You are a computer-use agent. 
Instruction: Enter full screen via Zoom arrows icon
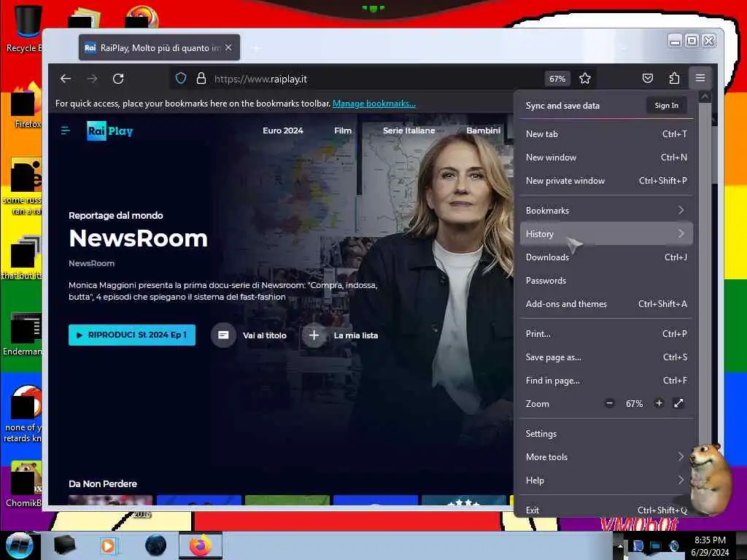pyautogui.click(x=679, y=403)
